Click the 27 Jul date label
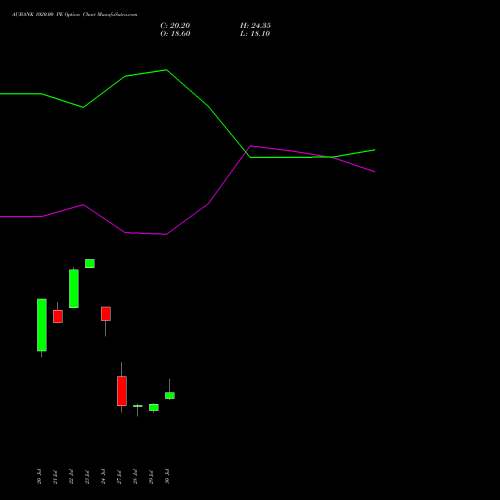The image size is (500, 500). pos(119,476)
